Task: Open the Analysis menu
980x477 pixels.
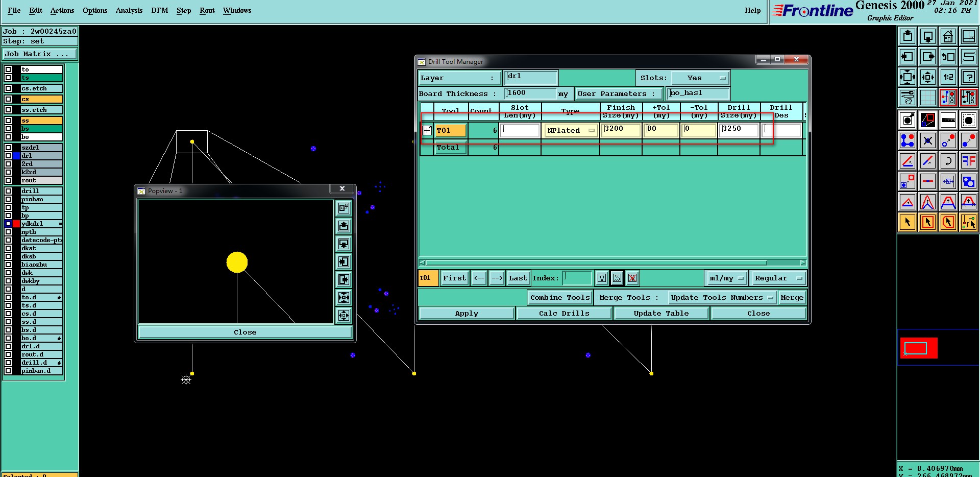Action: pos(129,10)
